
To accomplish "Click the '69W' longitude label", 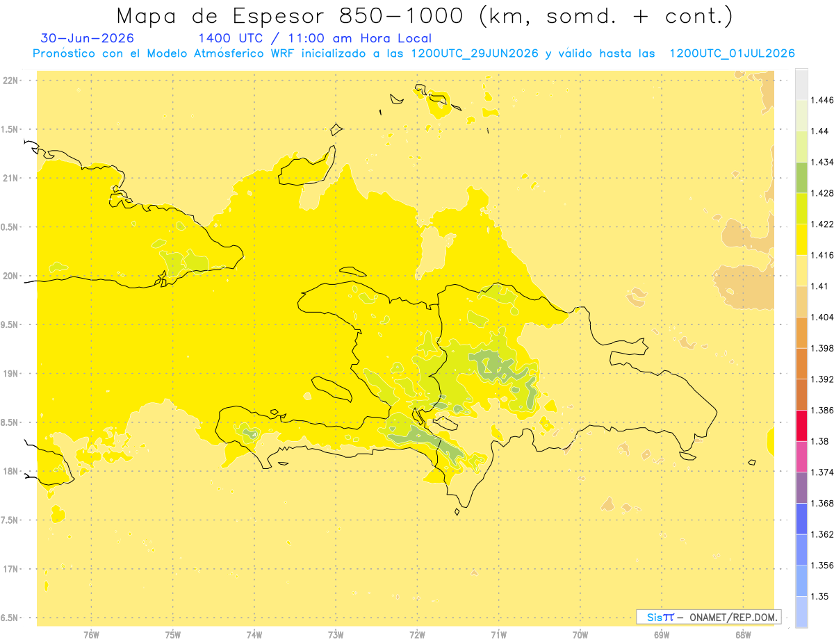I will (x=662, y=635).
